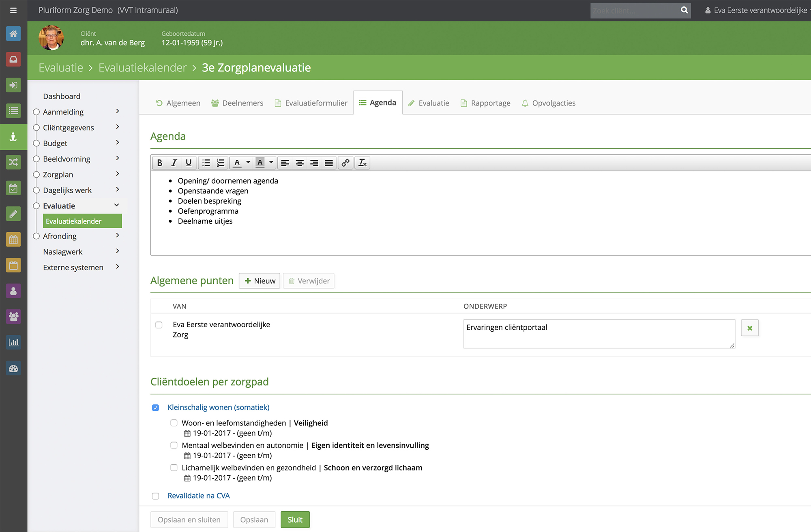The width and height of the screenshot is (811, 532).
Task: Click the sign-in arrow sidebar icon
Action: coord(13,85)
